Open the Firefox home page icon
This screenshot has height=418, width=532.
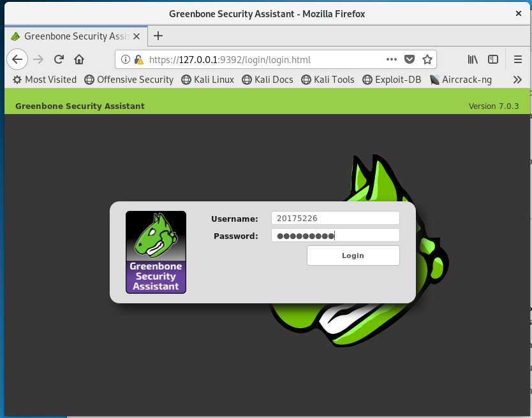click(79, 60)
